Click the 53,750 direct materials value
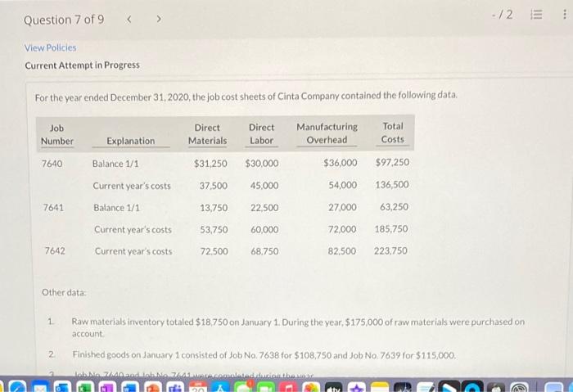 pyautogui.click(x=214, y=230)
